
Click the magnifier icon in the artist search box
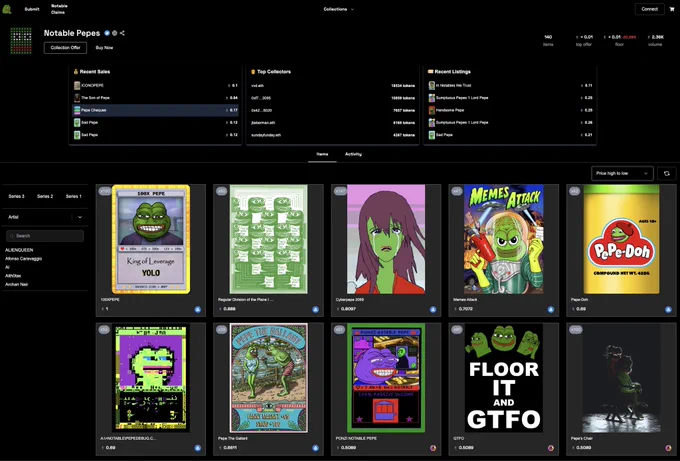coord(12,236)
